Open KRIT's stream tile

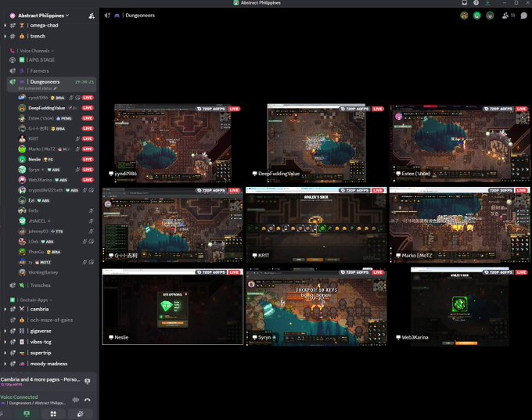click(x=316, y=224)
